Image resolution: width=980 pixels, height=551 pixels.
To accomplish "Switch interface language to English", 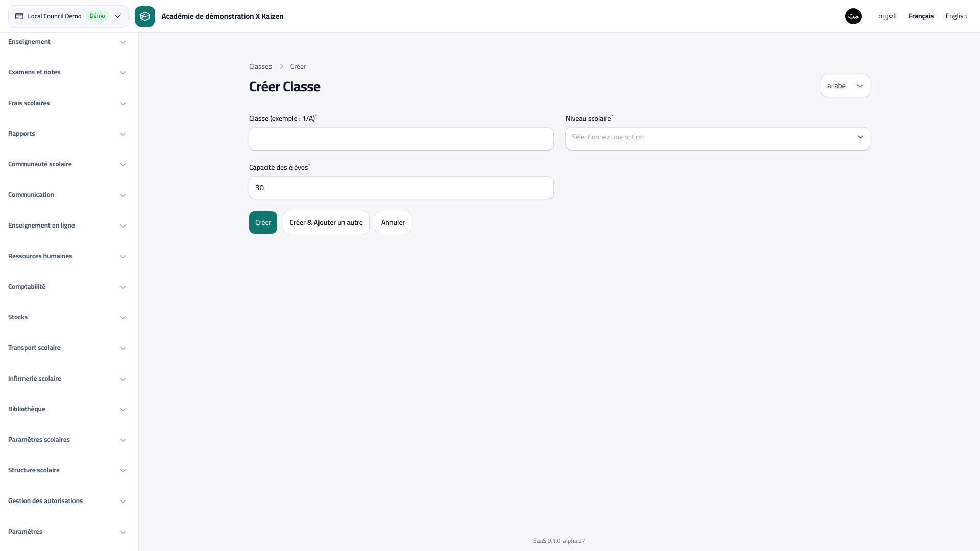I will pos(956,16).
